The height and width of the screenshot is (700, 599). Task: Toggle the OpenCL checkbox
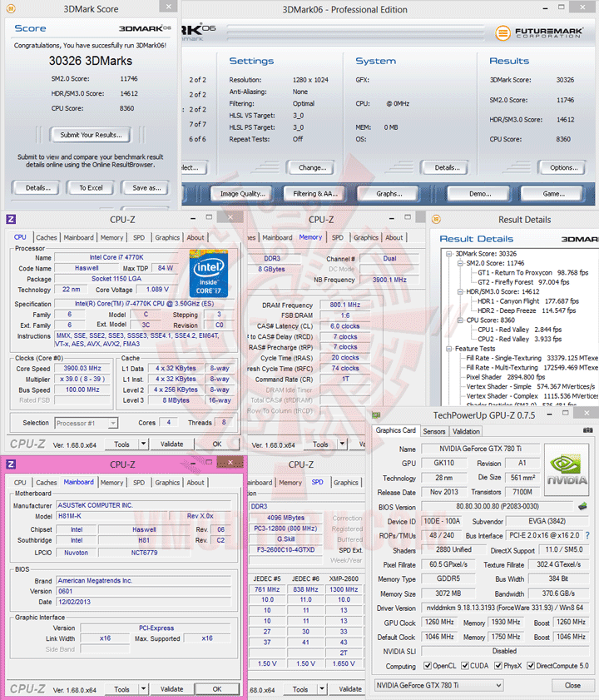point(428,666)
